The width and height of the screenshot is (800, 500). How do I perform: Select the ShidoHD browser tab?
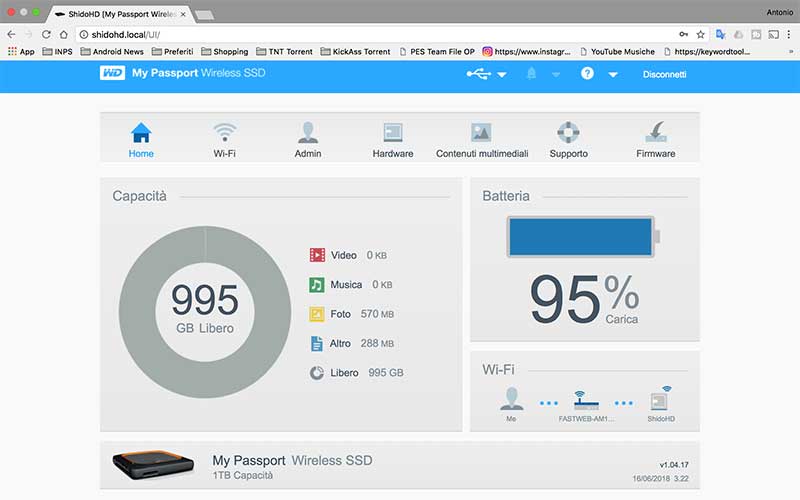pyautogui.click(x=120, y=14)
